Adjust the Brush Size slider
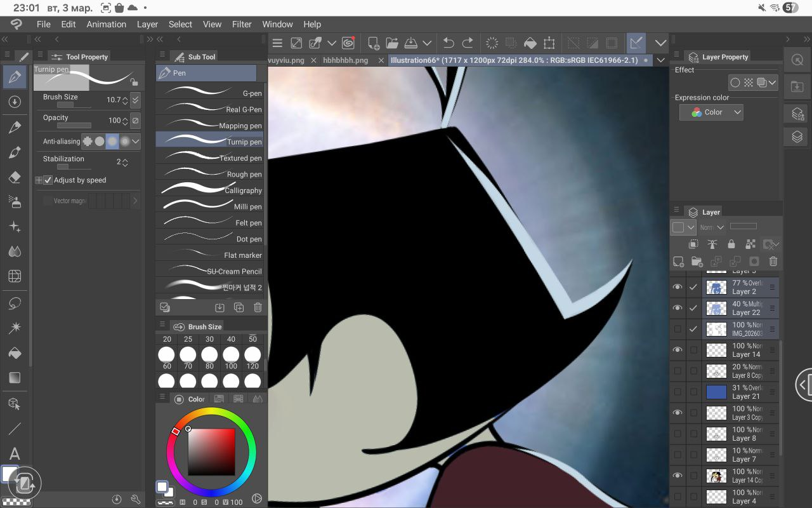Image resolution: width=812 pixels, height=508 pixels. pos(74,105)
